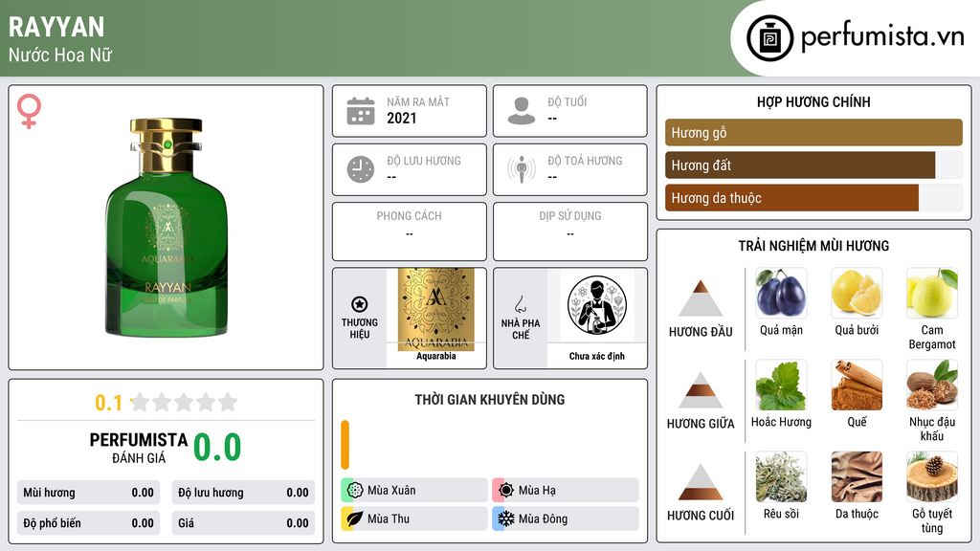The width and height of the screenshot is (980, 551).
Task: Click the pink female gender symbol icon
Action: [29, 111]
